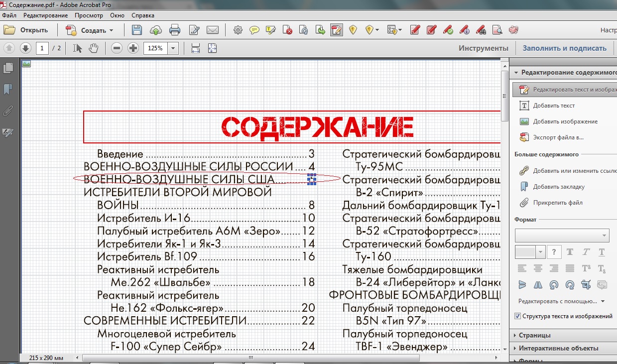This screenshot has width=617, height=364.
Task: Click the envelope email icon
Action: pyautogui.click(x=213, y=30)
